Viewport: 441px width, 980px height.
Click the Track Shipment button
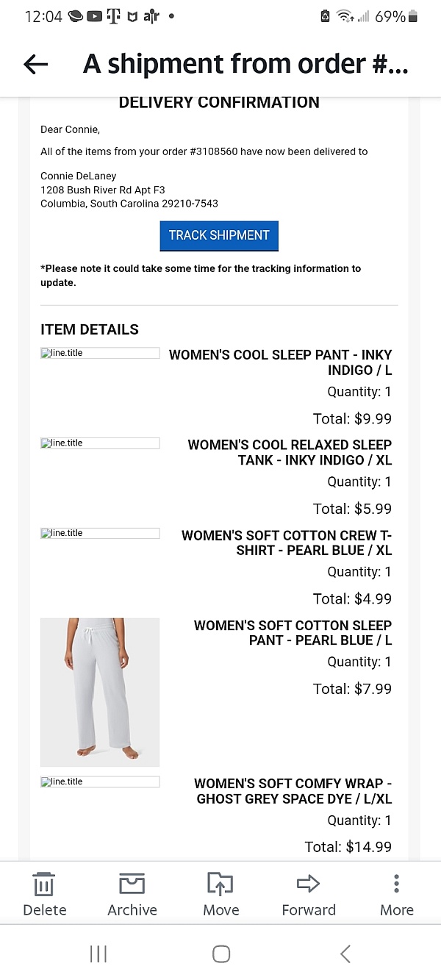[219, 236]
